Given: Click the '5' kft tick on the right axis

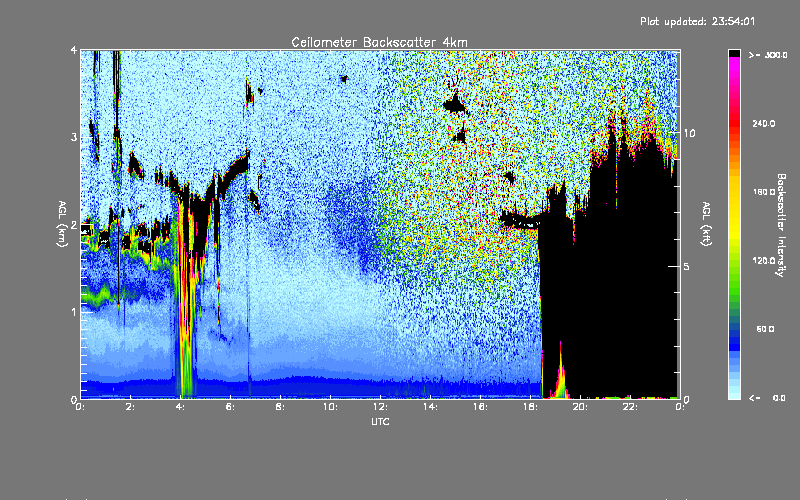Looking at the screenshot, I should 687,267.
